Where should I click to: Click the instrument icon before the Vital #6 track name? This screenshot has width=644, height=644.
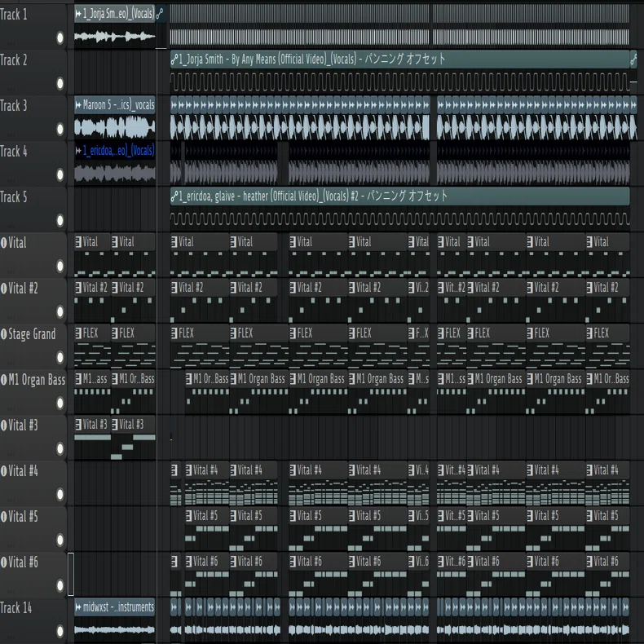[4, 562]
